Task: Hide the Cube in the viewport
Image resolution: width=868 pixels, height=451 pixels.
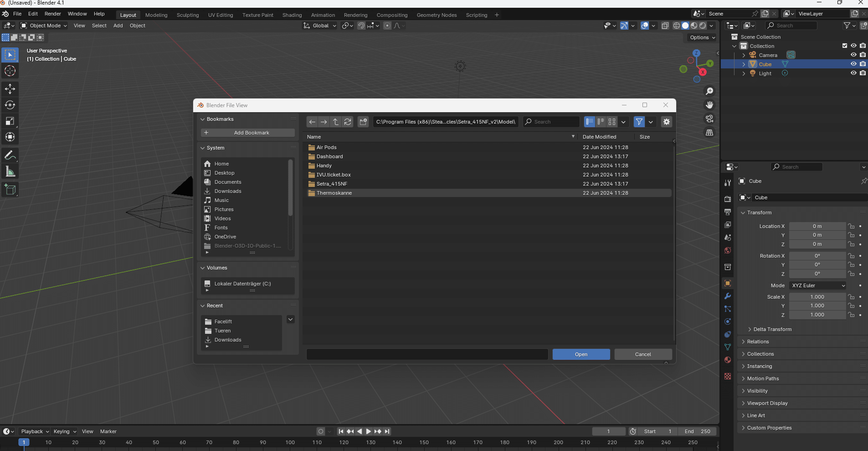Action: (x=853, y=64)
